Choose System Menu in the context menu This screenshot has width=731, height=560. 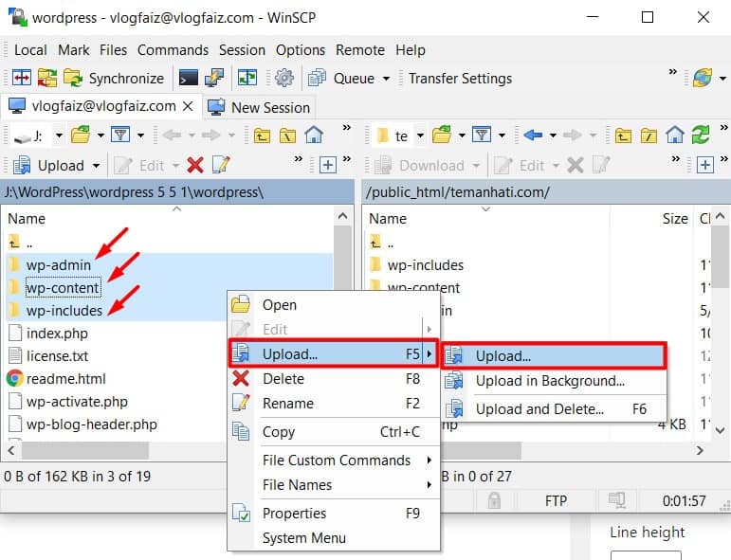[334, 538]
